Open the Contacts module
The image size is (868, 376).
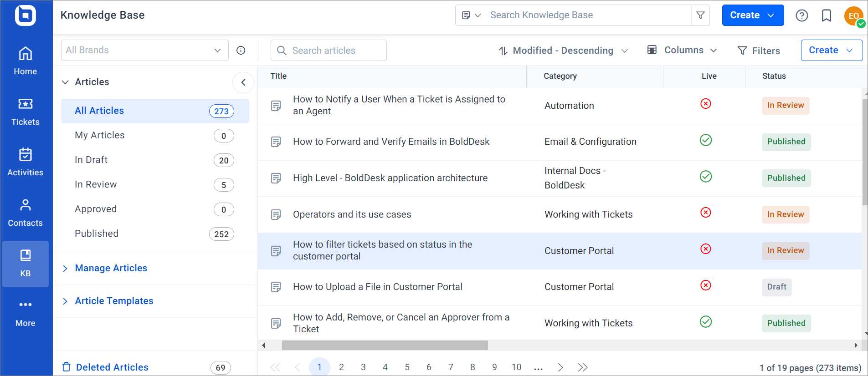click(x=26, y=213)
